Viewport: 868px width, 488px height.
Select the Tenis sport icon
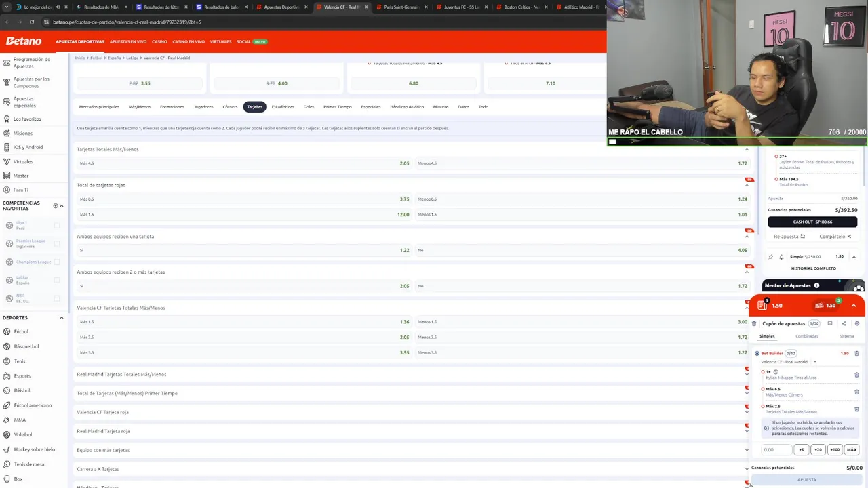click(x=7, y=361)
